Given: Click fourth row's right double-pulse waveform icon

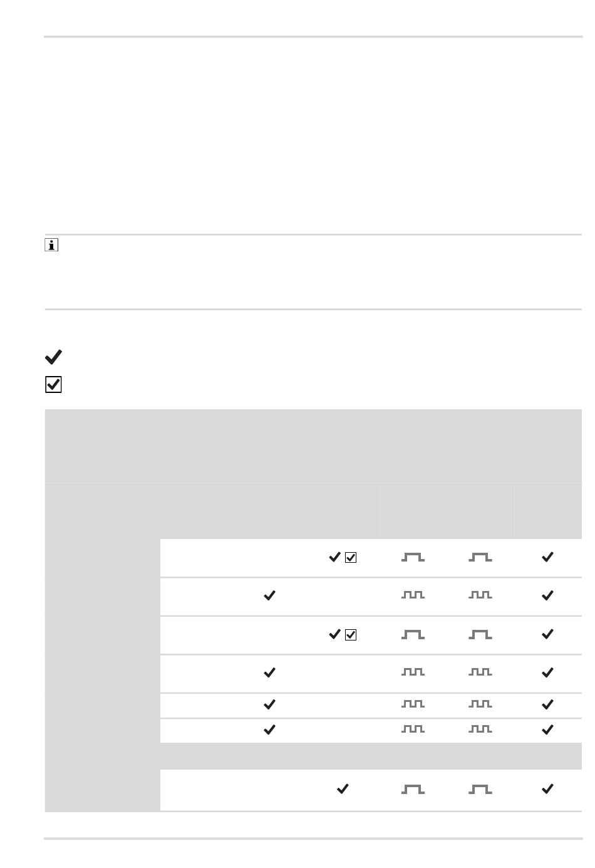Looking at the screenshot, I should coord(480,672).
